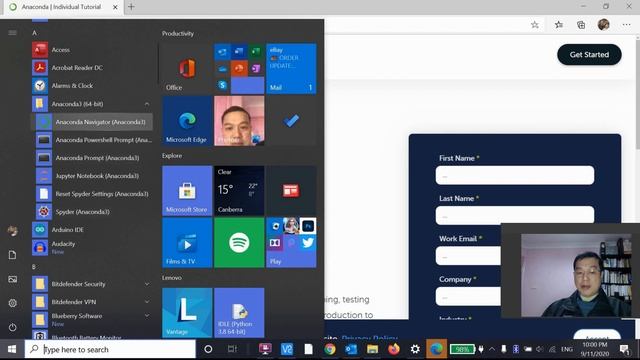Image resolution: width=640 pixels, height=360 pixels.
Task: Launch Acrobat Reader DC
Action: [92, 68]
